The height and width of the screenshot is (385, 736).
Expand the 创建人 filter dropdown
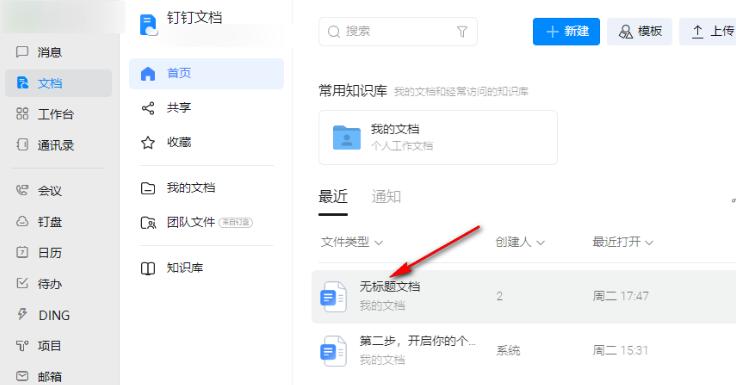[x=520, y=242]
